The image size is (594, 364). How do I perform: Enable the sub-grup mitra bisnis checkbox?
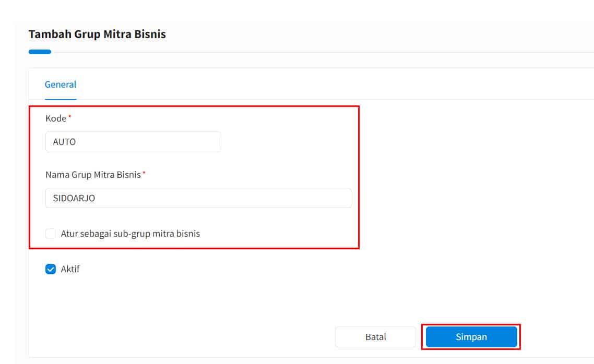coord(51,234)
